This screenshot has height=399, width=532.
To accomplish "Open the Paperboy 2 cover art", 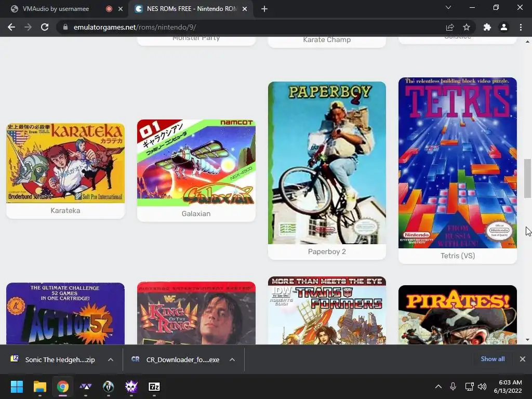I will coord(327,163).
